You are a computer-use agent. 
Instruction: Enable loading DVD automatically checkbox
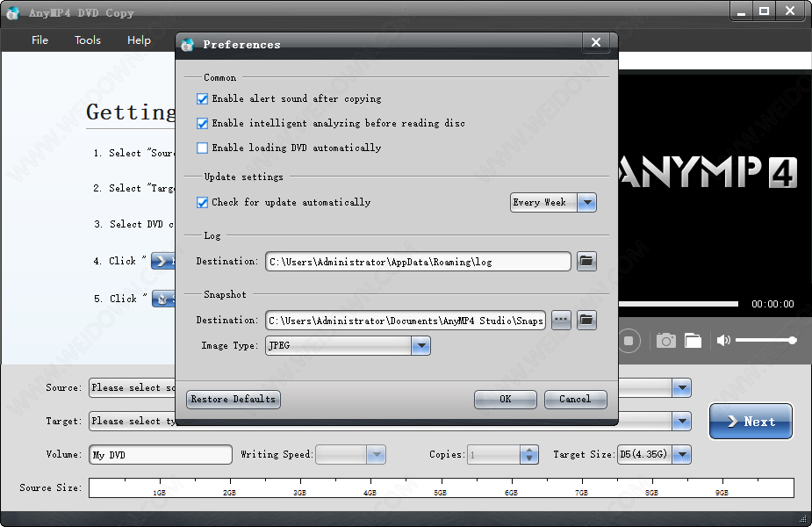203,148
